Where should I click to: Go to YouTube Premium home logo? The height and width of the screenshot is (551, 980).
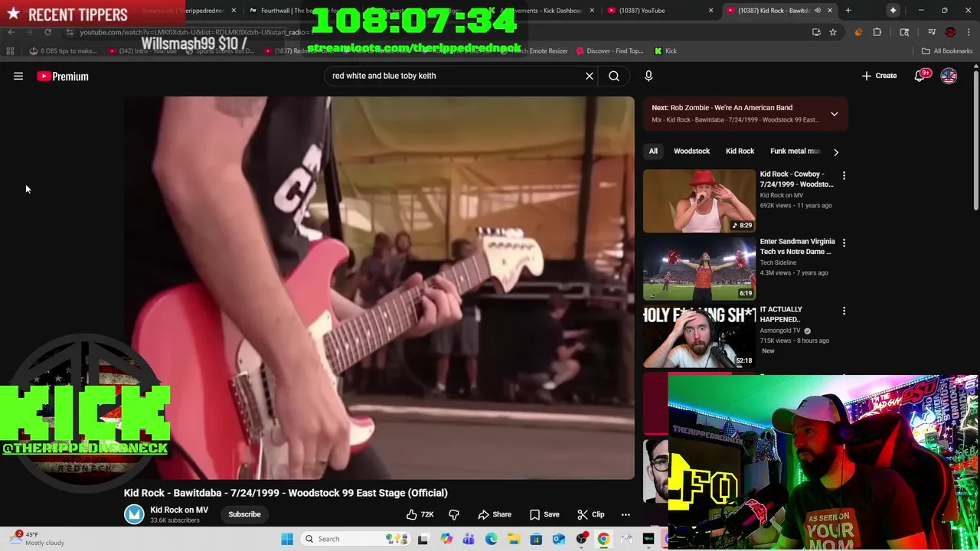coord(63,76)
